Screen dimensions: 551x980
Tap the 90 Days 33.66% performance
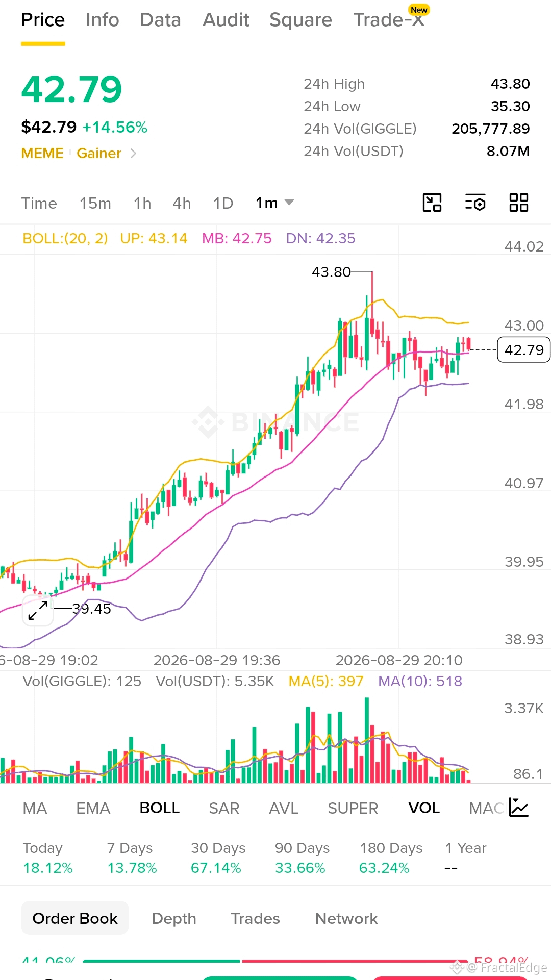pos(302,858)
